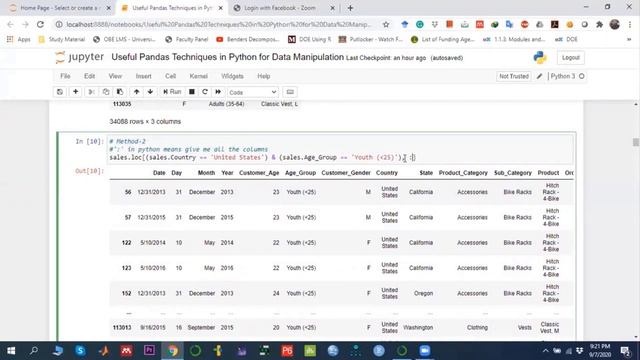
Task: Click the notebook title to rename
Action: coord(227,57)
